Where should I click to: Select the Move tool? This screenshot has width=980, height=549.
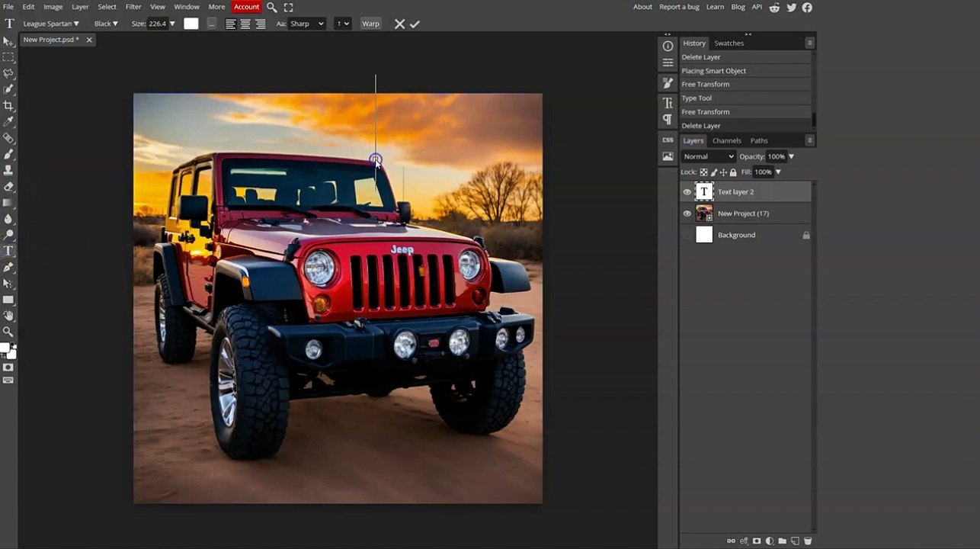[8, 41]
